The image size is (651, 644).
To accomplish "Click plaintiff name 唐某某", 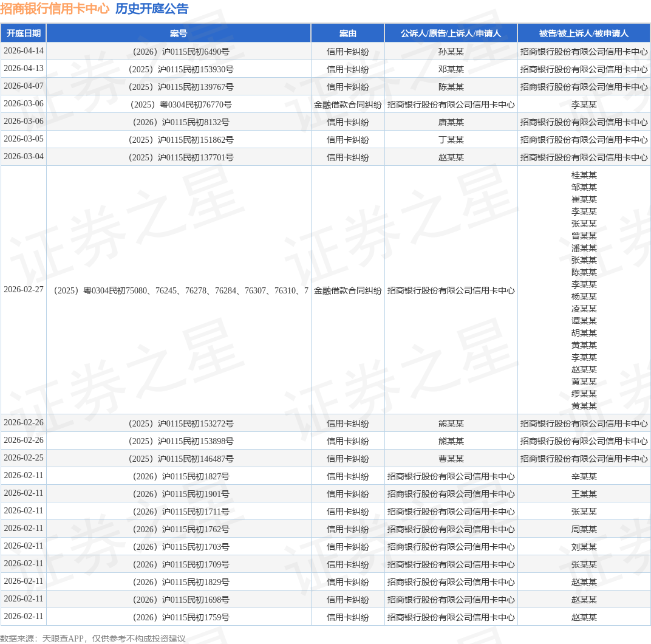I will [451, 122].
